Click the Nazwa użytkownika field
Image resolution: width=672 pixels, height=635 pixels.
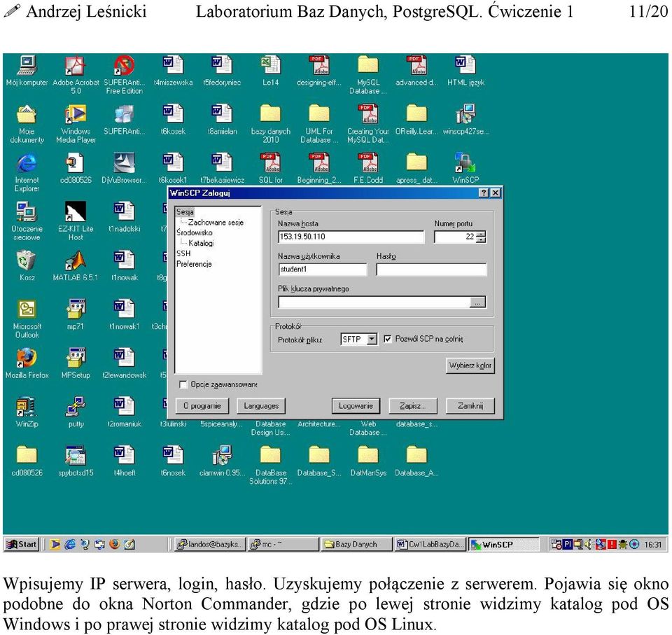(x=322, y=270)
